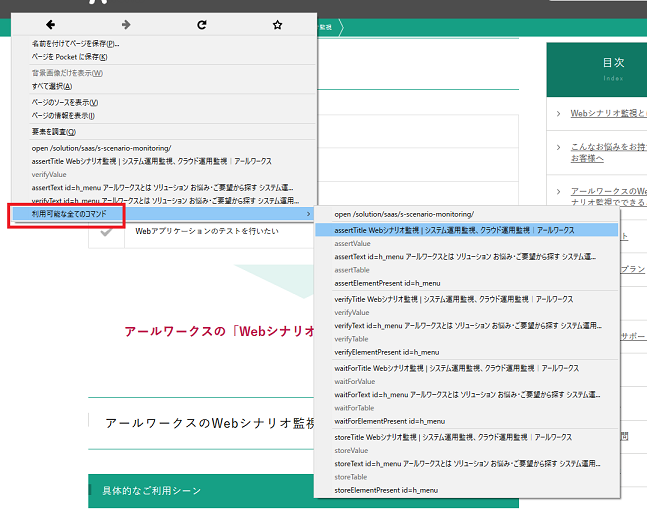This screenshot has width=647, height=513.
Task: Click checkmark icon beside Webアプリケーションのテスト
Action: [x=106, y=232]
